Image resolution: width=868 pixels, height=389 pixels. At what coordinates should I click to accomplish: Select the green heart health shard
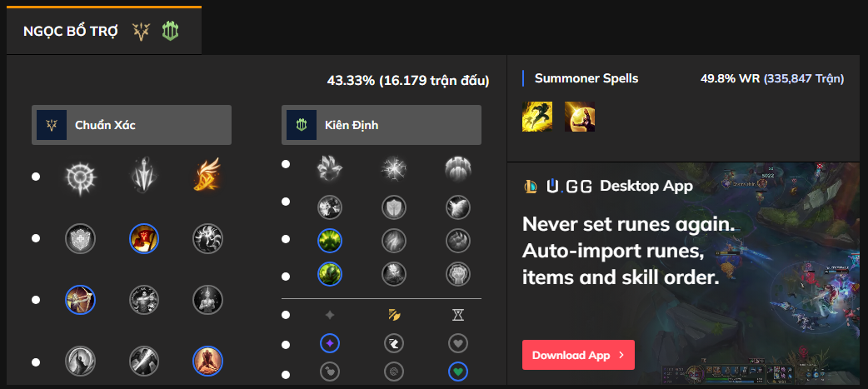coord(457,372)
